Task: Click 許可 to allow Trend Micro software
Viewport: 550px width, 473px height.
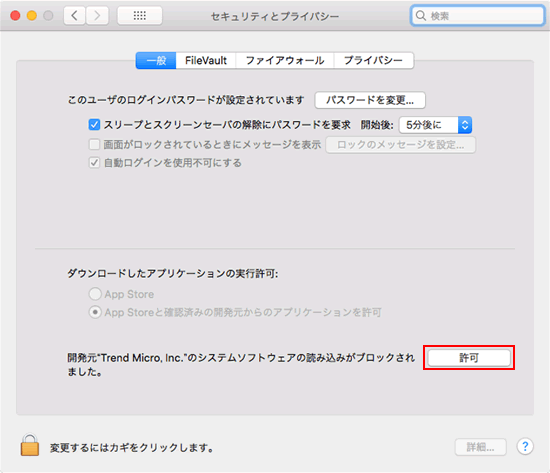Action: coord(469,358)
